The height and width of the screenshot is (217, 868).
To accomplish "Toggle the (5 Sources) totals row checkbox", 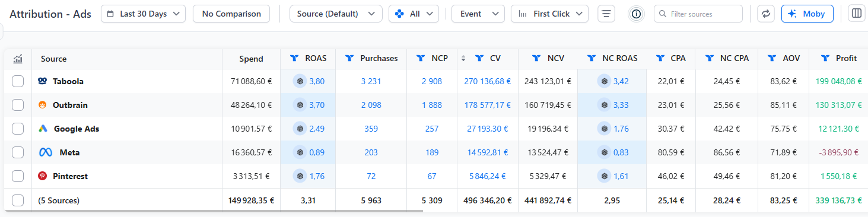I will click(x=18, y=200).
